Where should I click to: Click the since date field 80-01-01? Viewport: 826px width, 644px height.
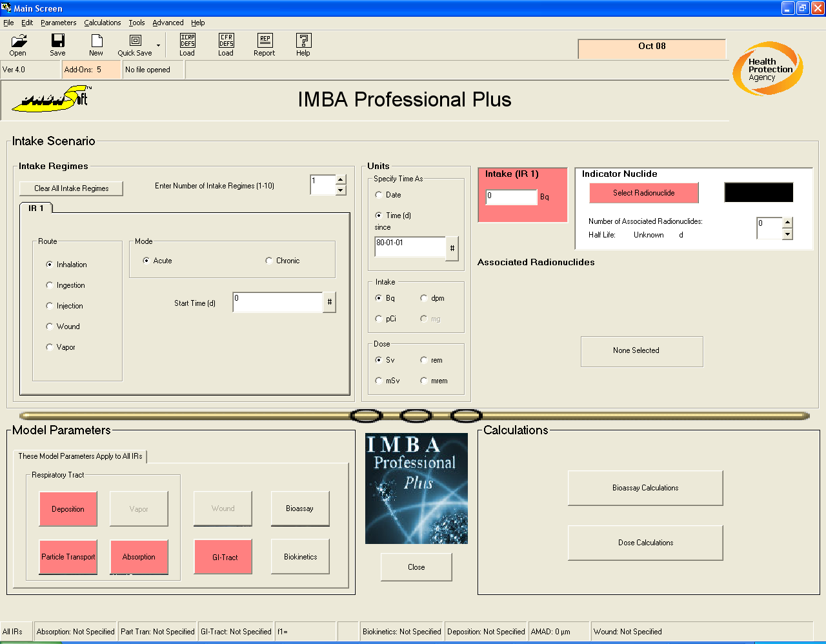(x=410, y=247)
